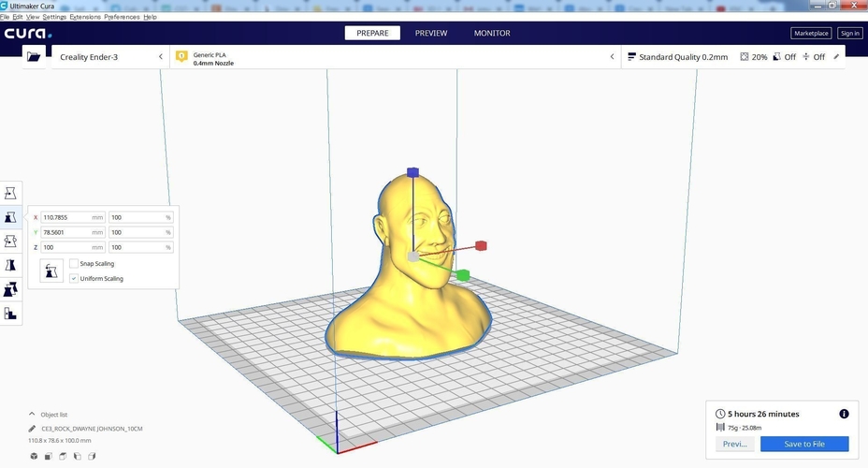The height and width of the screenshot is (468, 868).
Task: Click the Standard Quality profile icon
Action: pyautogui.click(x=631, y=57)
